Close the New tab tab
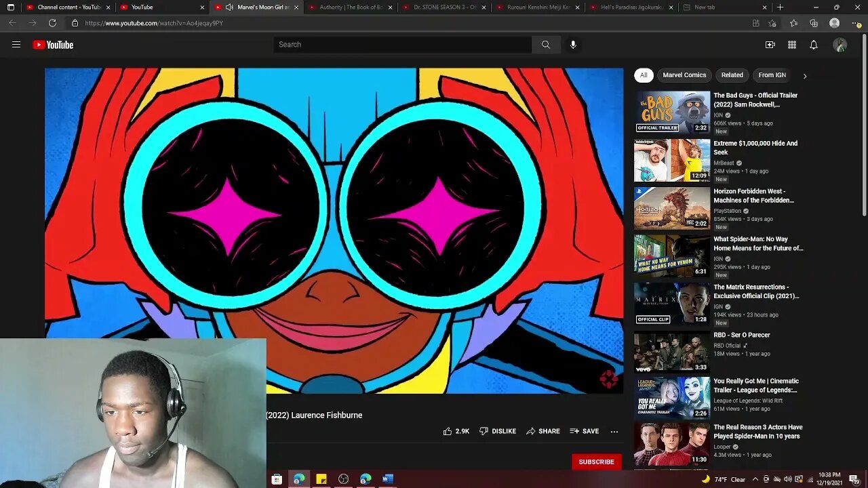868x488 pixels. (764, 7)
